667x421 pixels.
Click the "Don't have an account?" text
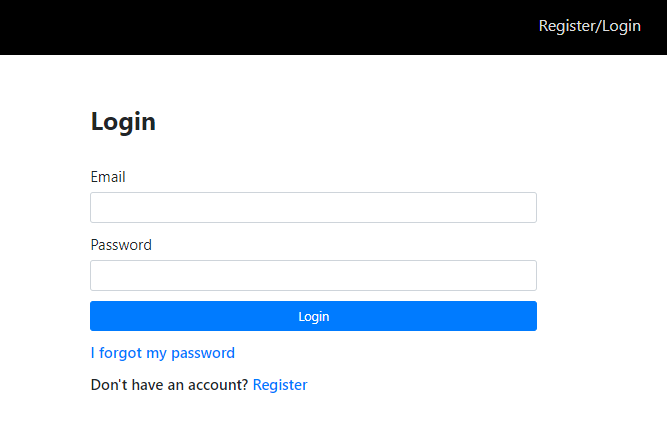click(x=169, y=385)
